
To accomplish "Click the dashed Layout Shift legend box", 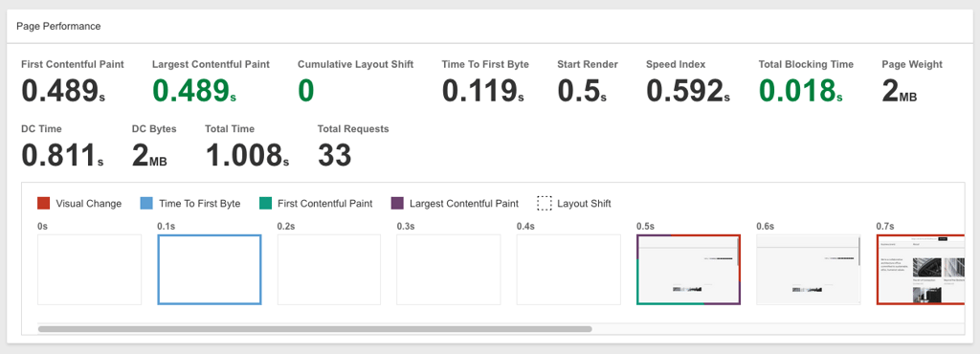I will (545, 203).
